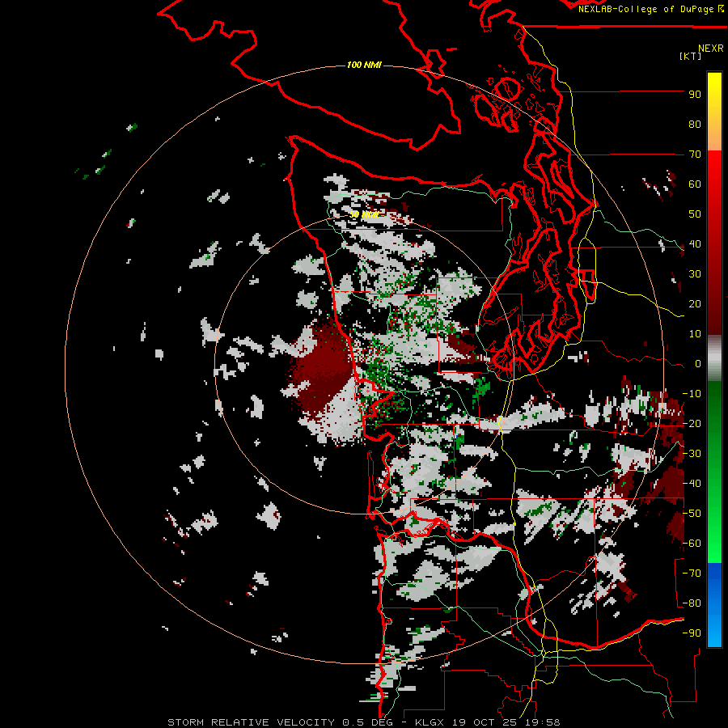Click the -70 knot scale value

(x=692, y=574)
